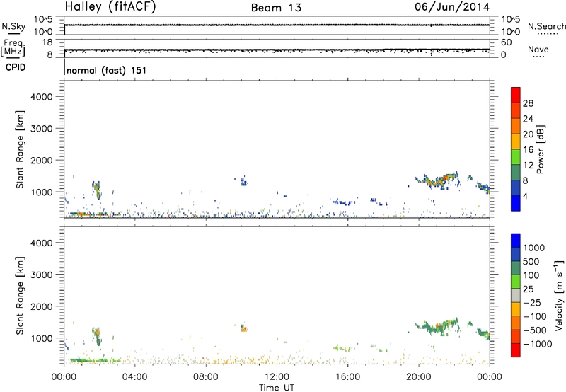
Task: Click "Slant Range [km]" label of Power panel
Action: click(20, 149)
